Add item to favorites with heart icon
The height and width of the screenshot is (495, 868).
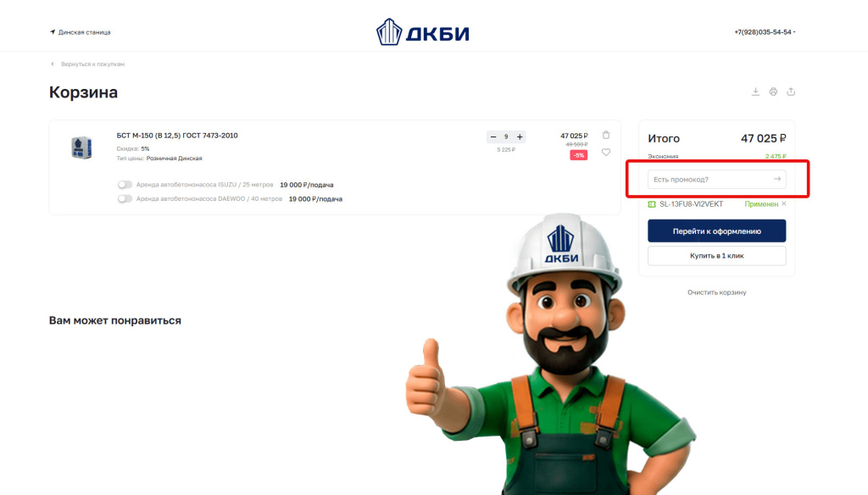pyautogui.click(x=606, y=153)
